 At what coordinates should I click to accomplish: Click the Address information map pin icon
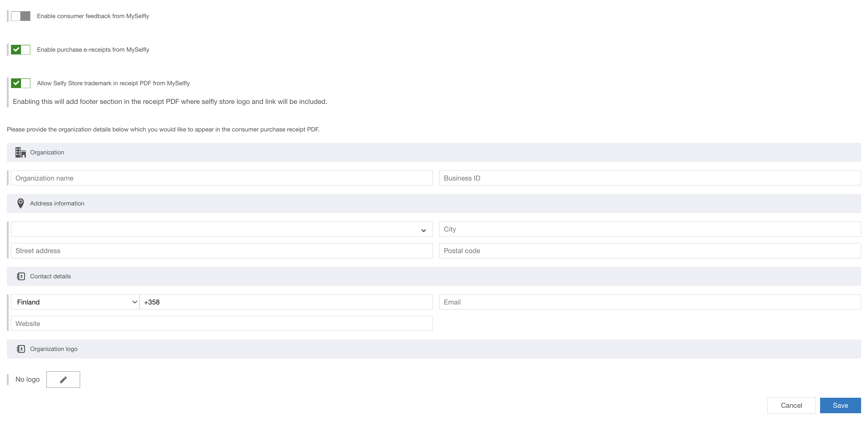[x=21, y=203]
